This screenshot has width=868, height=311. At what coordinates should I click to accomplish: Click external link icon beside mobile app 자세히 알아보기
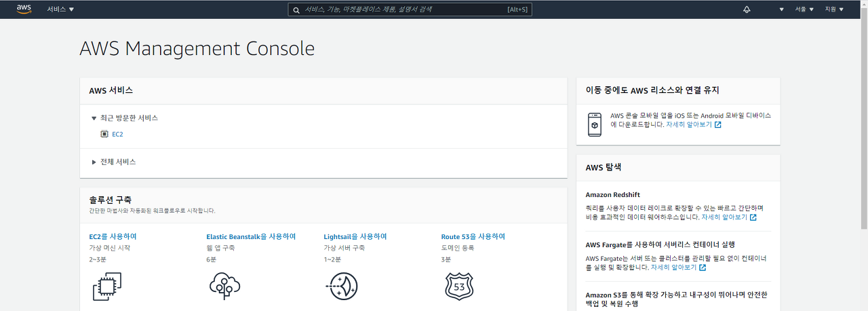(x=718, y=125)
